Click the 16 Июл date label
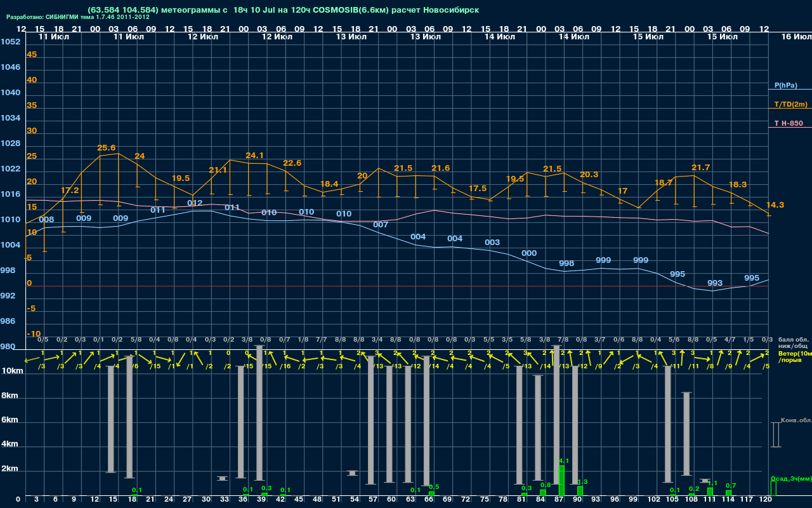 click(796, 37)
